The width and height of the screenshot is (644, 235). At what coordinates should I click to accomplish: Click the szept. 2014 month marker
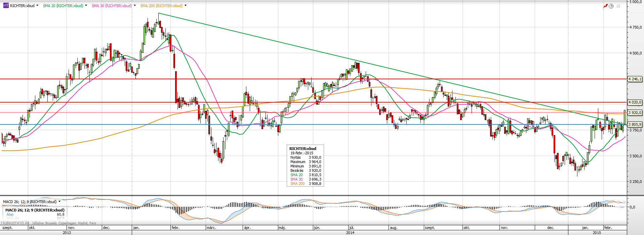coord(430,228)
